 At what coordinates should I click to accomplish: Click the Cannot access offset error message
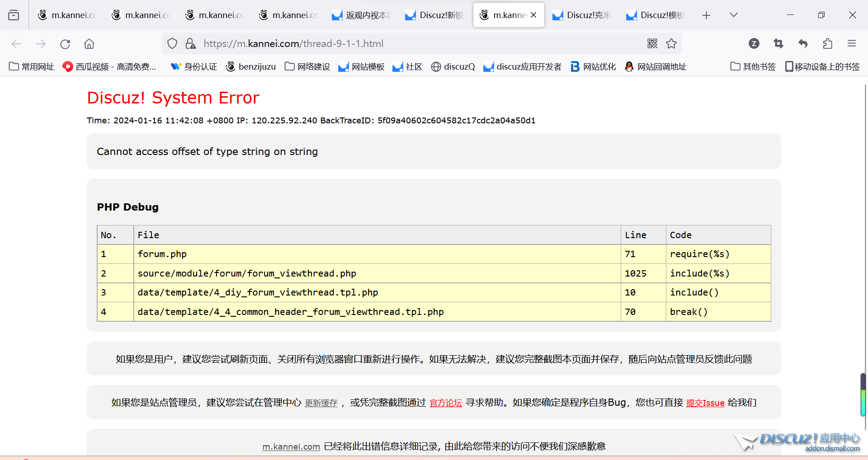point(207,152)
